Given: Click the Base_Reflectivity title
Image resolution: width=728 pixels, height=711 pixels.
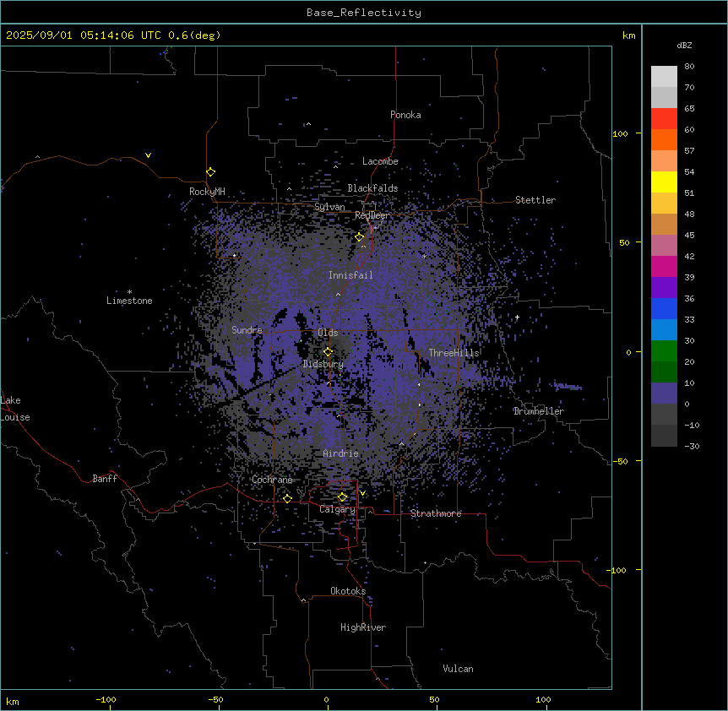Looking at the screenshot, I should [x=364, y=13].
